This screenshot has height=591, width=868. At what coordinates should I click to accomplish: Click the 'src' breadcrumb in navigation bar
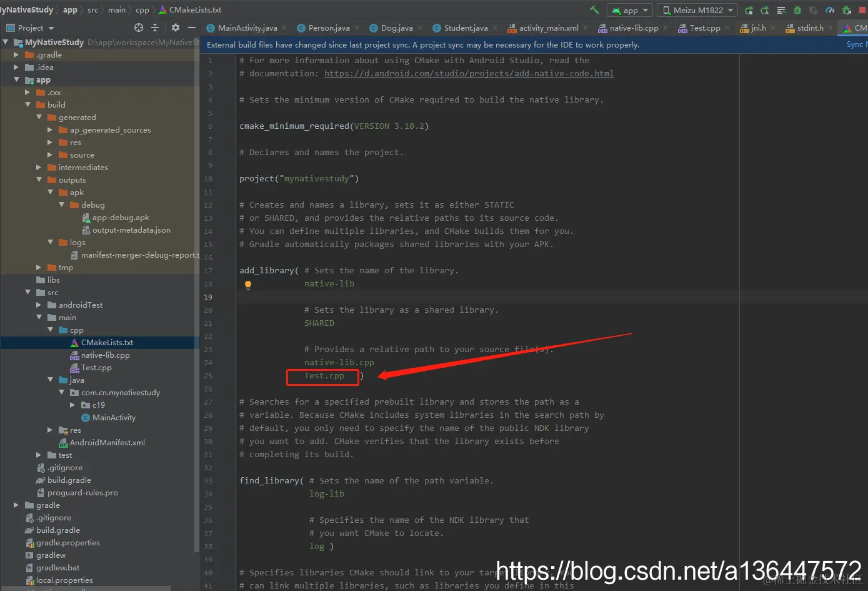(x=92, y=9)
